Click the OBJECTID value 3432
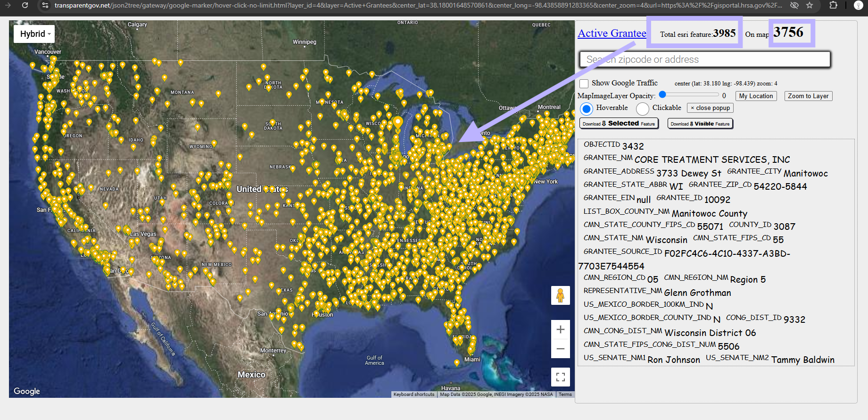This screenshot has width=868, height=420. (633, 146)
